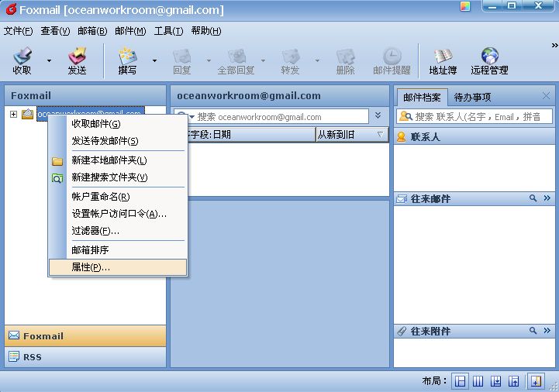Screen dimensions: 559x392
Task: Click the 全部回复 (Reply All) toolbar icon
Action: pyautogui.click(x=236, y=61)
